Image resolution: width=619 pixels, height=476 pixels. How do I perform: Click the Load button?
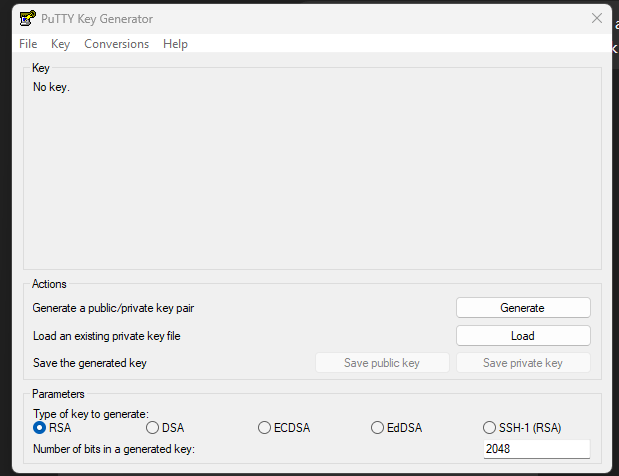pos(523,336)
